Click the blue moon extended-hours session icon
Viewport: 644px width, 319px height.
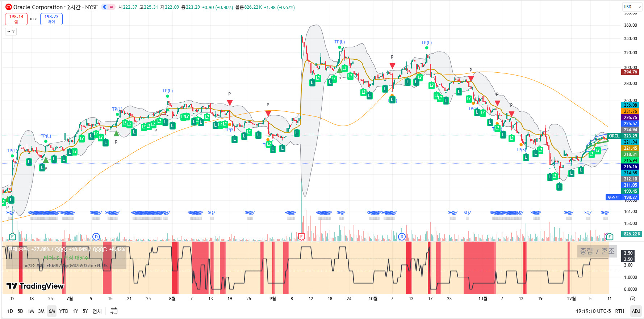tap(105, 7)
